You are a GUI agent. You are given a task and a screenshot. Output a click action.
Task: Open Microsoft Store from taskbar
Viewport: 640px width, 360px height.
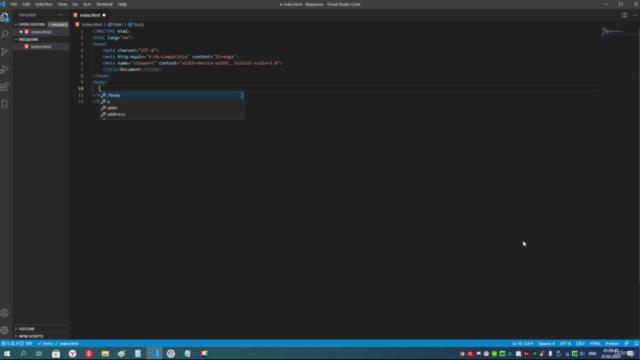tap(56, 353)
